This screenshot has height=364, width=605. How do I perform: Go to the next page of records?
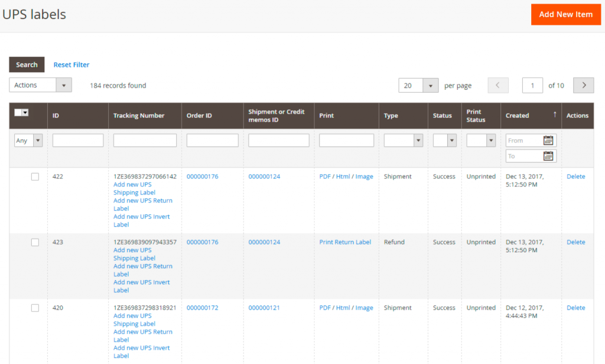point(583,85)
